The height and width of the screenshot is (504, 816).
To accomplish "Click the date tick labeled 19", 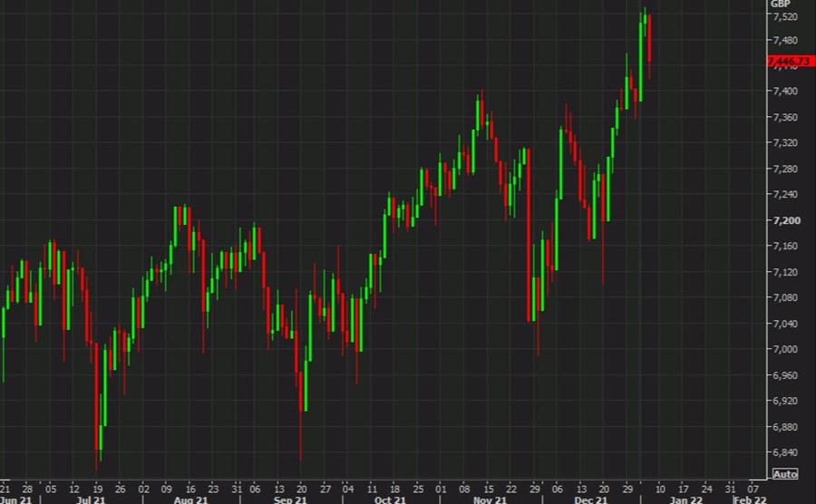I will coord(97,489).
